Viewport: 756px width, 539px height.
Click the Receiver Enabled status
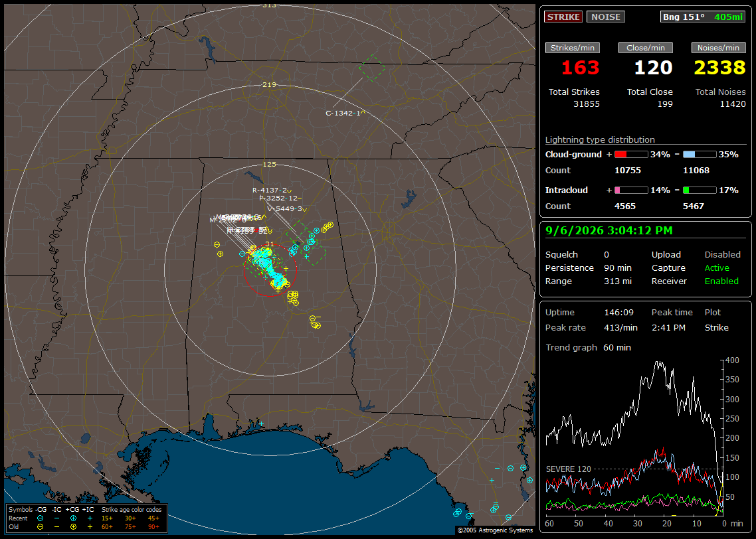695,281
